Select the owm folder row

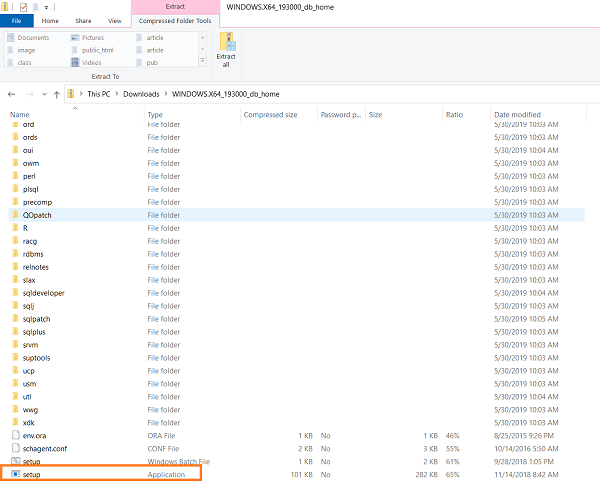click(x=297, y=163)
